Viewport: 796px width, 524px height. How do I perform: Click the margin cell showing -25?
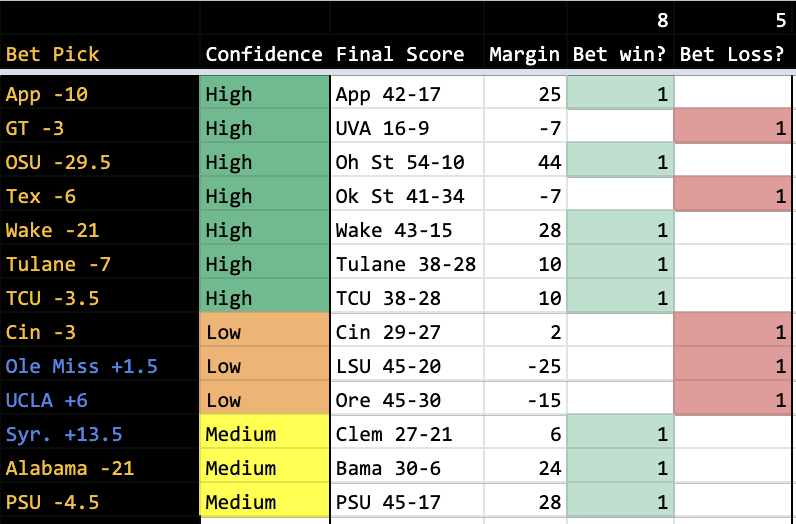point(524,366)
